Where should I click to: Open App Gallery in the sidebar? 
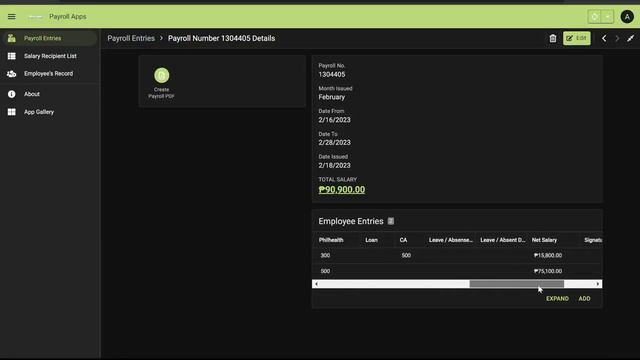click(50, 112)
